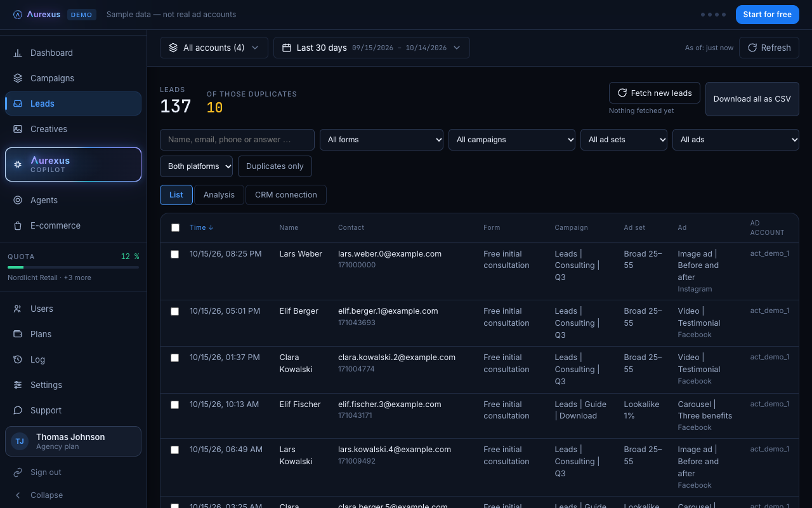Open the E-commerce shopping bag icon

18,225
